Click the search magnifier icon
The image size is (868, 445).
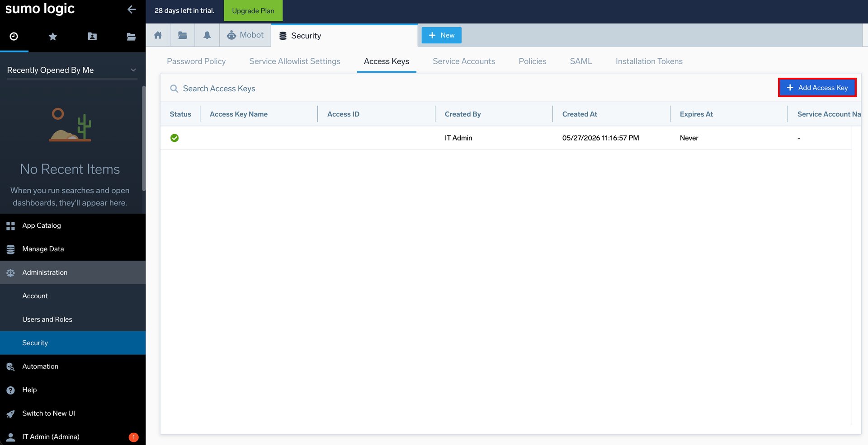[x=174, y=89]
